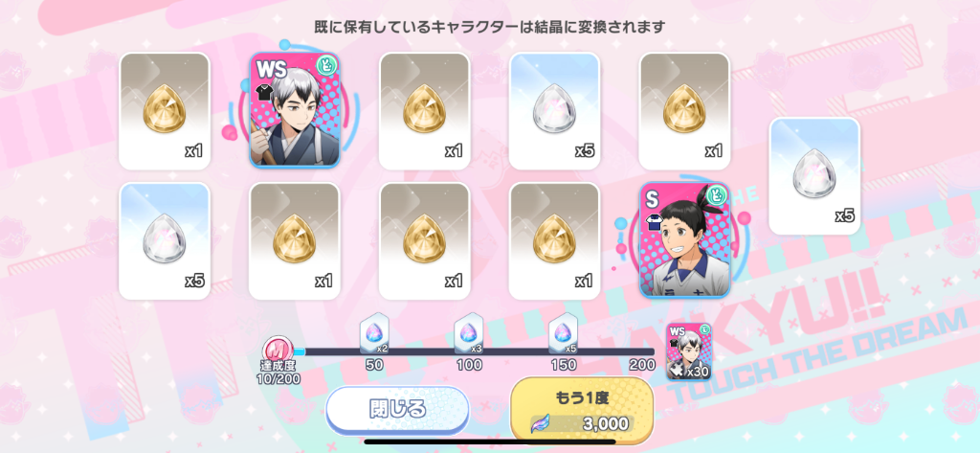
Task: Select the gold crystal card right of the WS character card
Action: point(424,111)
